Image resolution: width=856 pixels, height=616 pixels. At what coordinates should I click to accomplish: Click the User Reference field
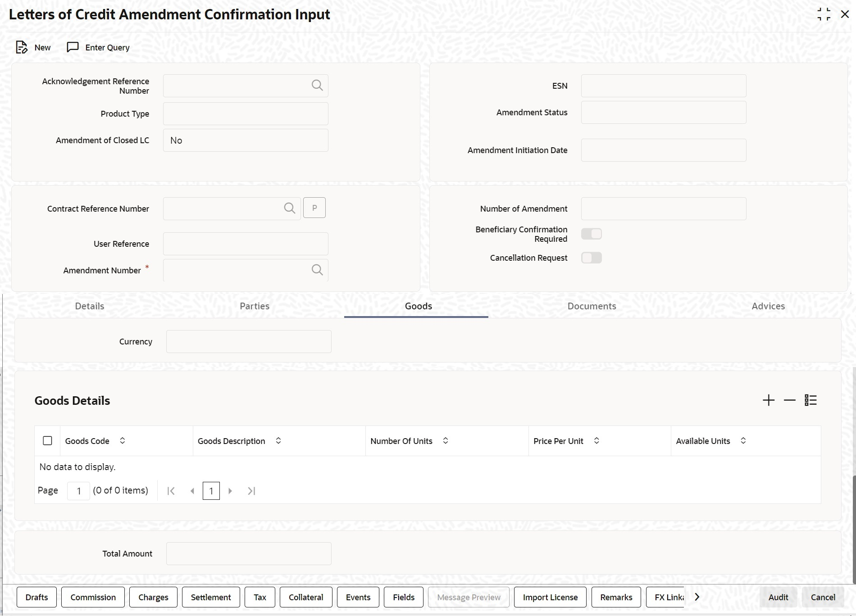click(x=246, y=244)
